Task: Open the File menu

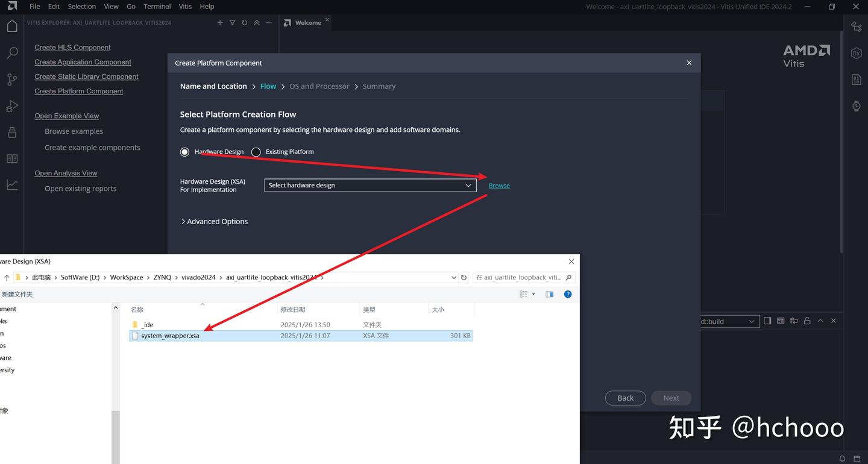Action: tap(34, 7)
